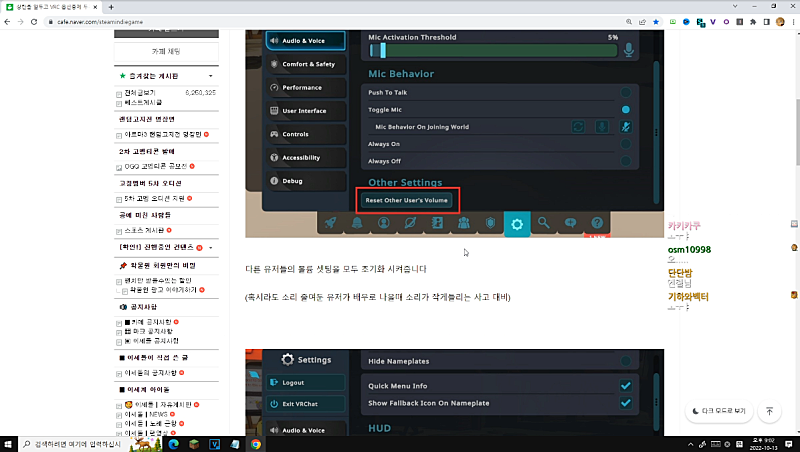Click the magnifier Search icon in VRChat bar
800x452 pixels.
tap(544, 223)
